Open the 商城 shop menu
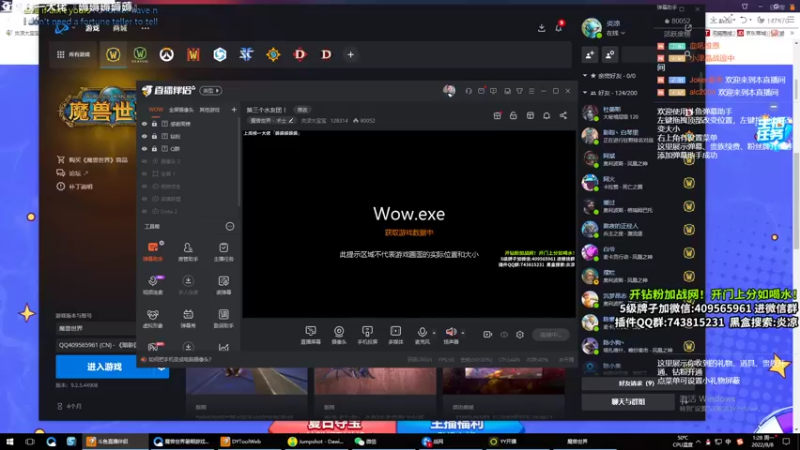The height and width of the screenshot is (450, 800). pyautogui.click(x=120, y=28)
